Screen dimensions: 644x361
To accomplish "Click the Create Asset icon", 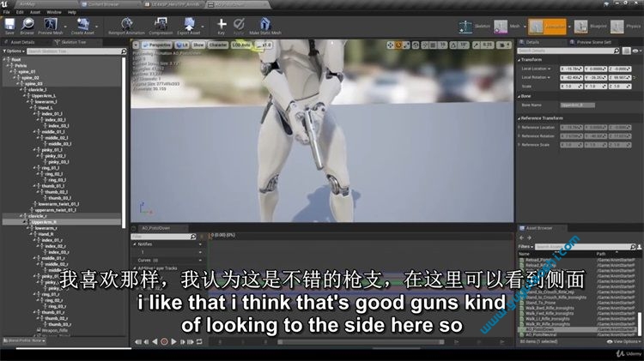I will 83,24.
